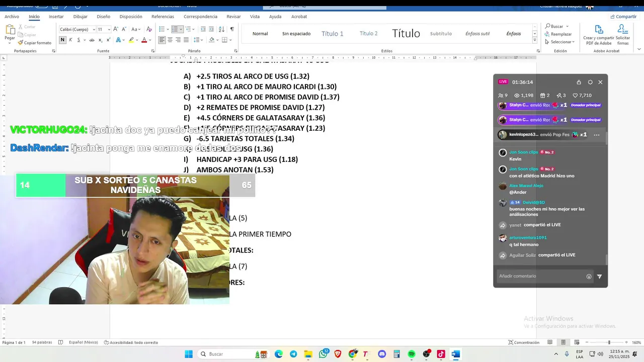Image resolution: width=644 pixels, height=362 pixels.
Task: Open the Dibujar ribbon tab
Action: click(x=80, y=17)
